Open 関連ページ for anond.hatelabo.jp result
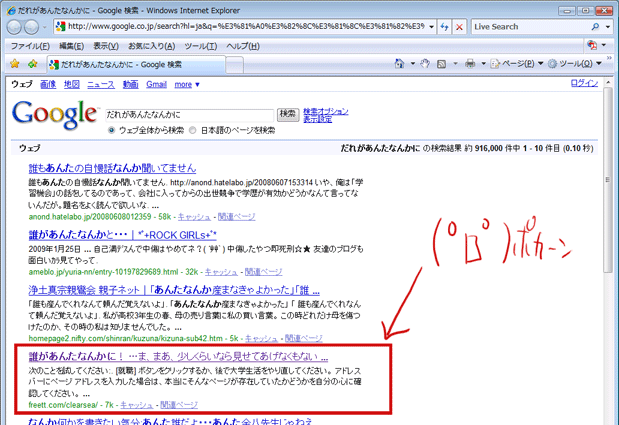619x425 pixels. point(236,217)
